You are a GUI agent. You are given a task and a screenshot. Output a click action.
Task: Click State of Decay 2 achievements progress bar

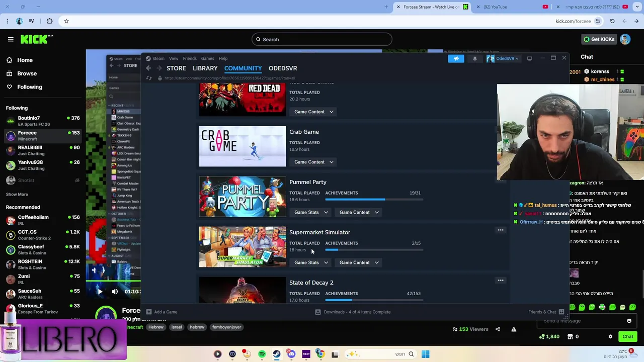374,300
